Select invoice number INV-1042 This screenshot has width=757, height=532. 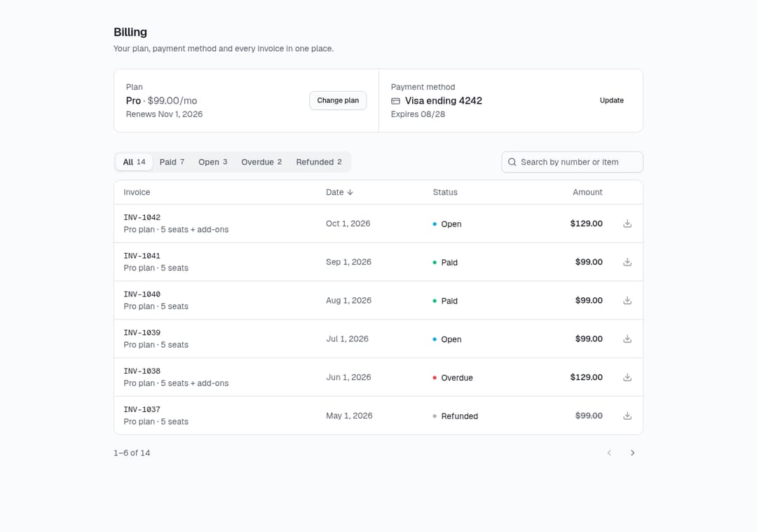click(142, 217)
